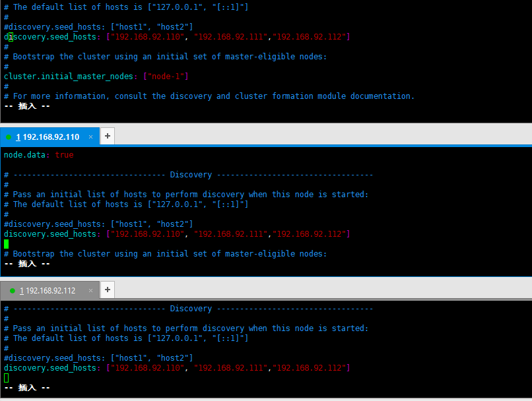Click insert mode indicator in middle pane
Screen dimensions: 532x401
point(27,264)
